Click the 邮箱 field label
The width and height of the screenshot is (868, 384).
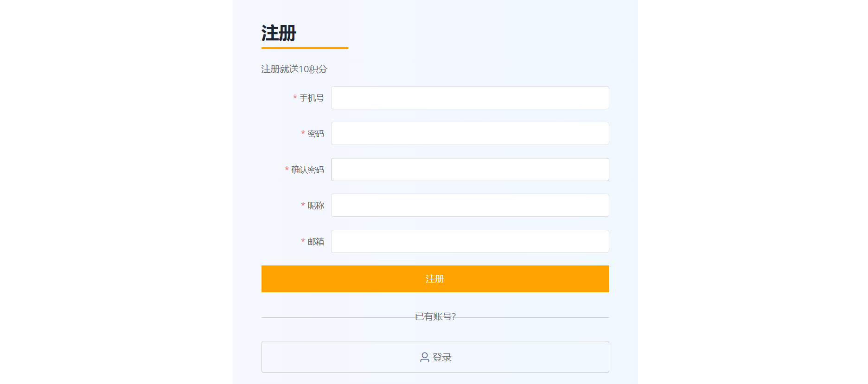pyautogui.click(x=315, y=241)
